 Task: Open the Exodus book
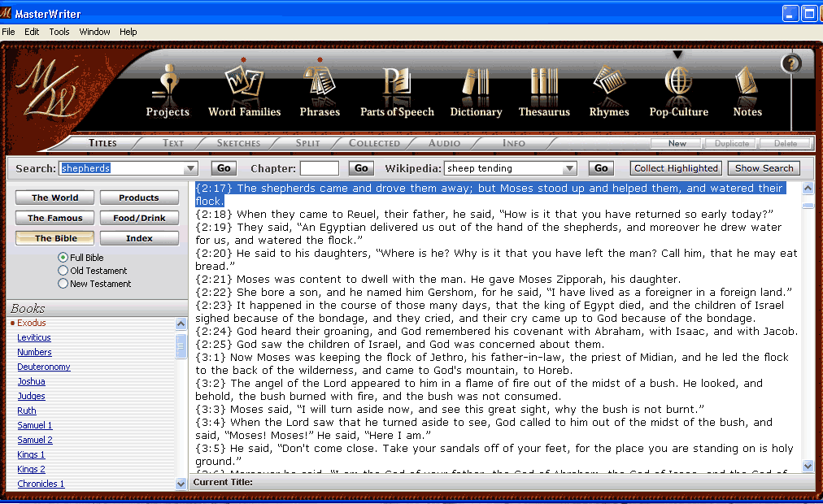pyautogui.click(x=31, y=323)
